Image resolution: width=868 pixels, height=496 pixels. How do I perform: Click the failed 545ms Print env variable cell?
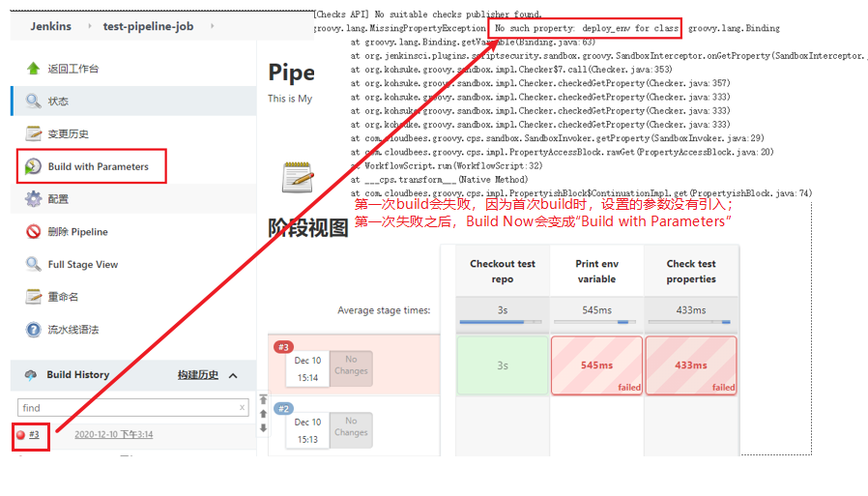596,365
